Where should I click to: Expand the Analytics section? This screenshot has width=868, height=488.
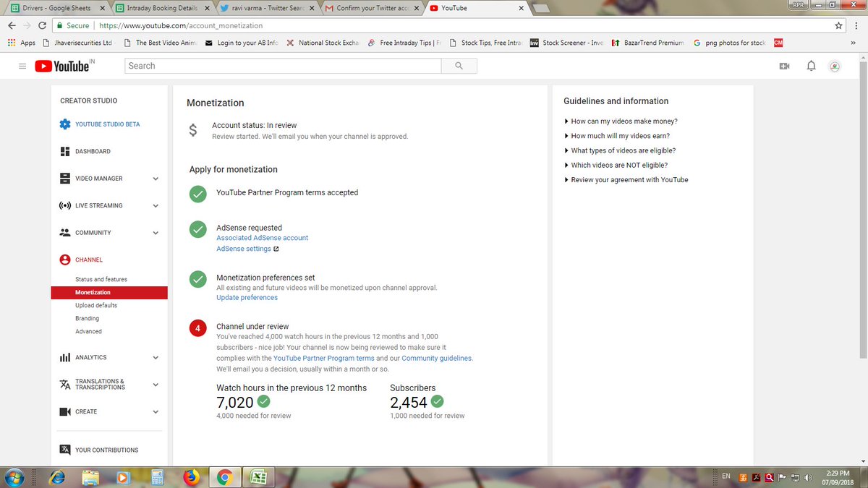[x=156, y=357]
